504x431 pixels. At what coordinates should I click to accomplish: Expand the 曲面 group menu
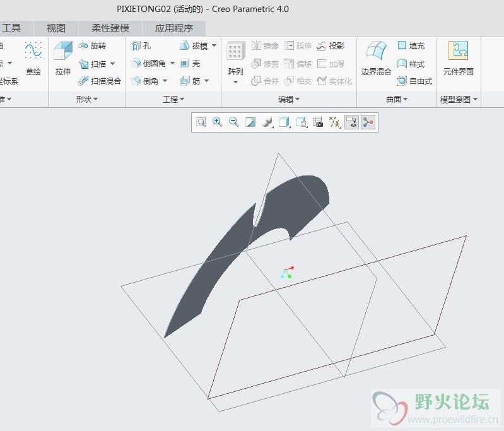[x=397, y=99]
